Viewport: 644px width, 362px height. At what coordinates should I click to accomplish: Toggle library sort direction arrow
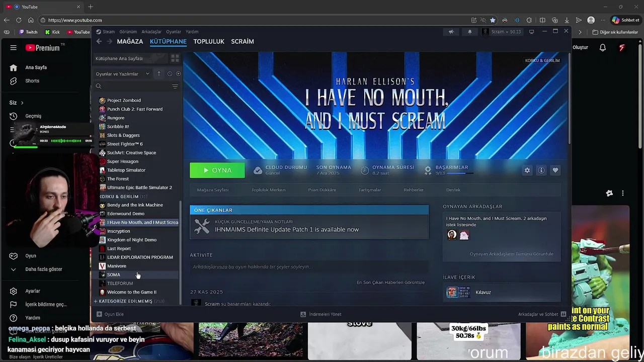point(159,74)
